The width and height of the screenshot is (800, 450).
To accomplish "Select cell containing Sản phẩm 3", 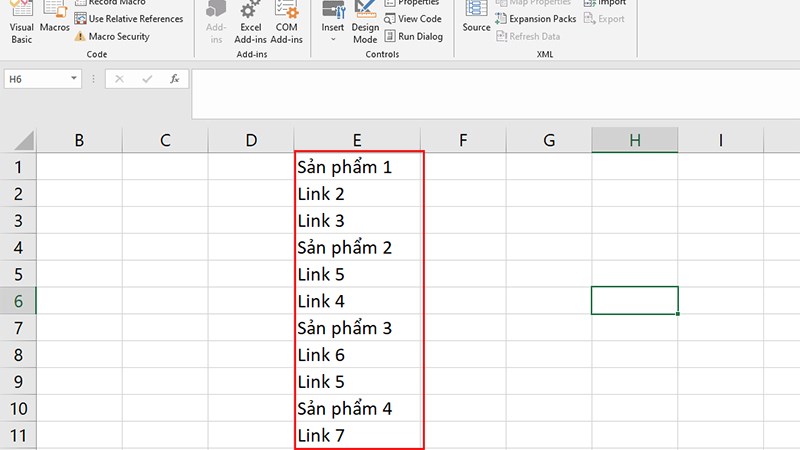I will click(357, 328).
